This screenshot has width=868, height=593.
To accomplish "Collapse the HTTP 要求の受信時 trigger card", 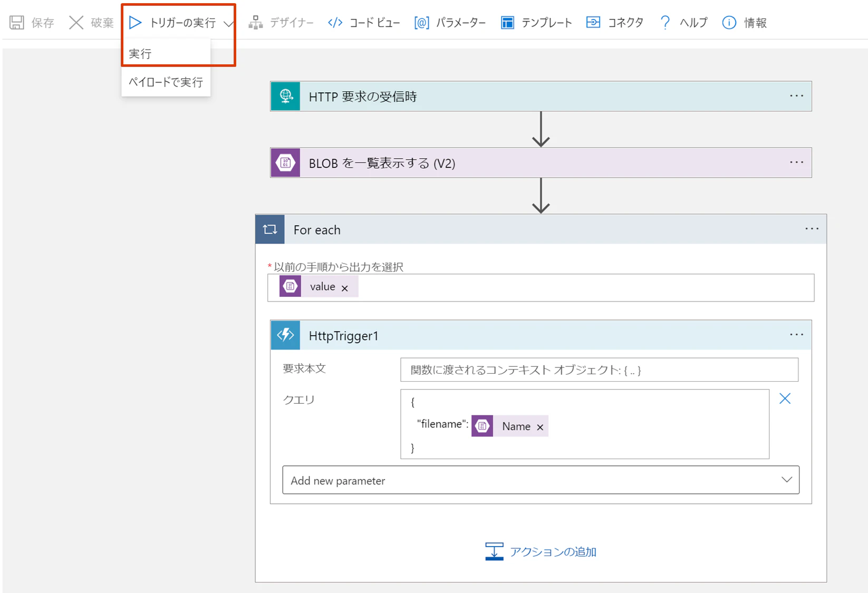I will pos(541,96).
